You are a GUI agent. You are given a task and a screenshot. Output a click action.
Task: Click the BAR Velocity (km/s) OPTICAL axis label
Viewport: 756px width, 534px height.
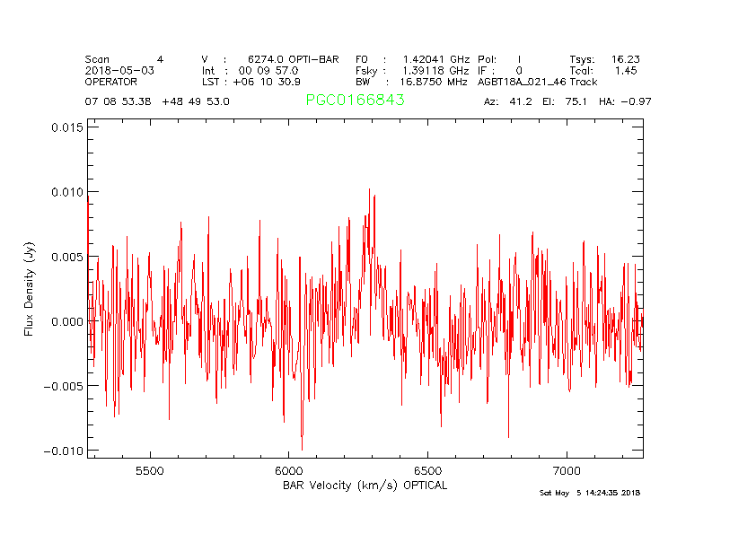click(365, 486)
